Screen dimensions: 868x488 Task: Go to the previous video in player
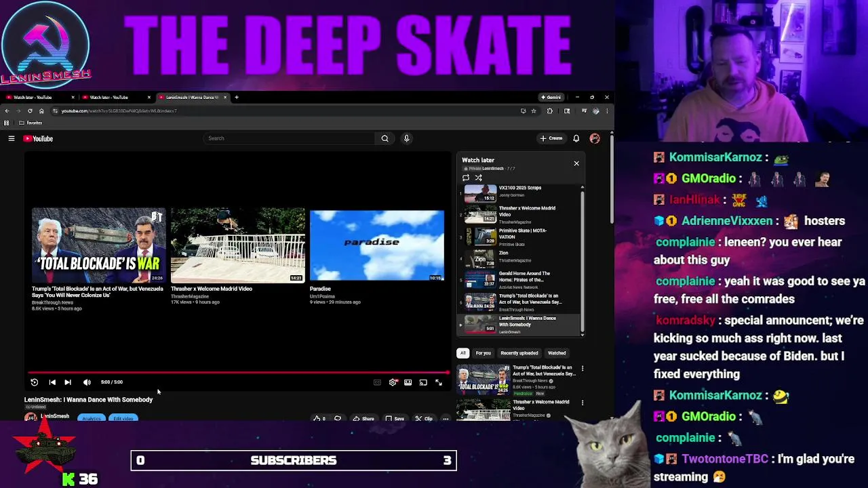click(x=52, y=382)
